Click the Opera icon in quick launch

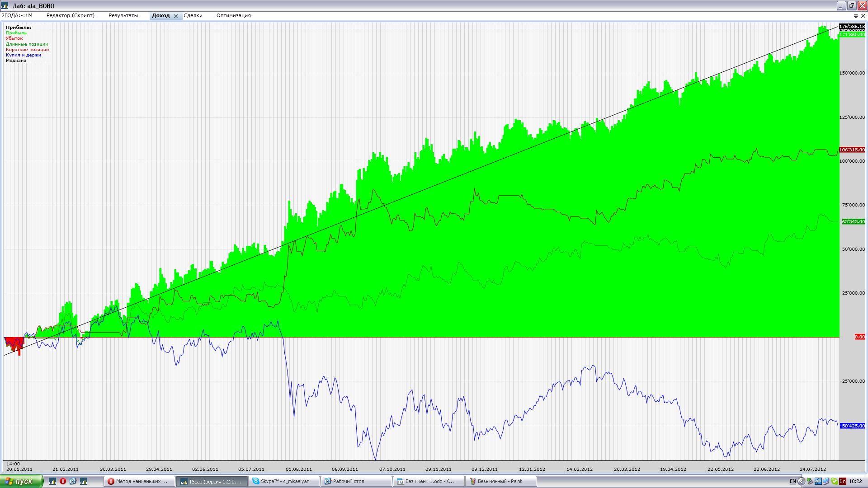coord(63,481)
